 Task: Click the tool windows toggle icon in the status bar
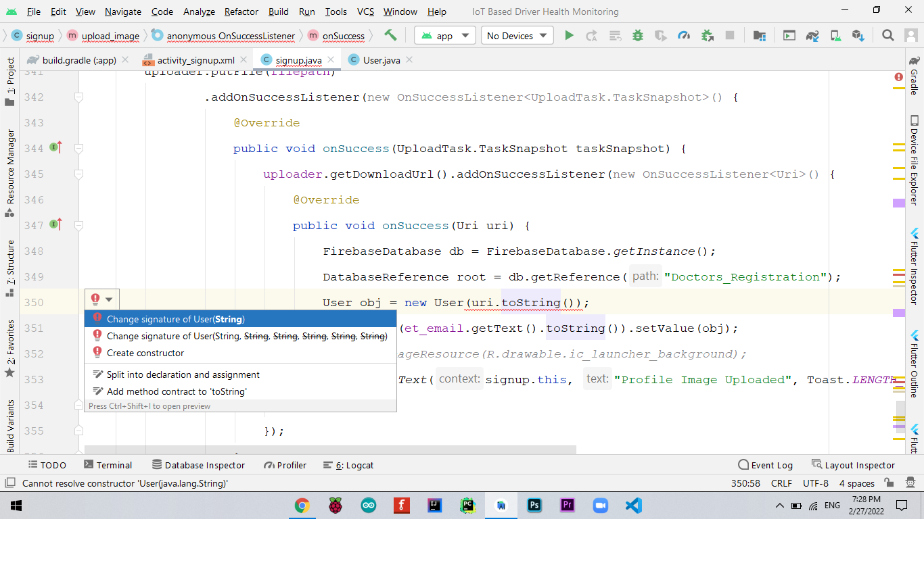[9, 483]
